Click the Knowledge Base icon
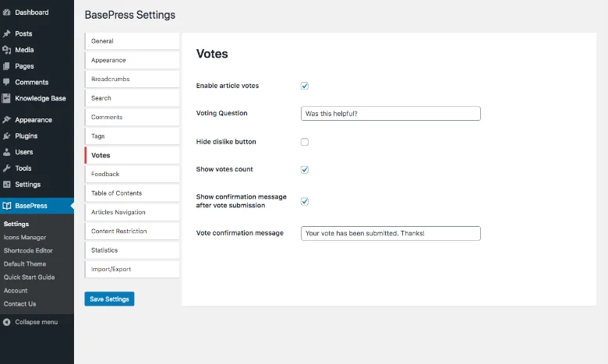This screenshot has height=364, width=608. pyautogui.click(x=5, y=98)
